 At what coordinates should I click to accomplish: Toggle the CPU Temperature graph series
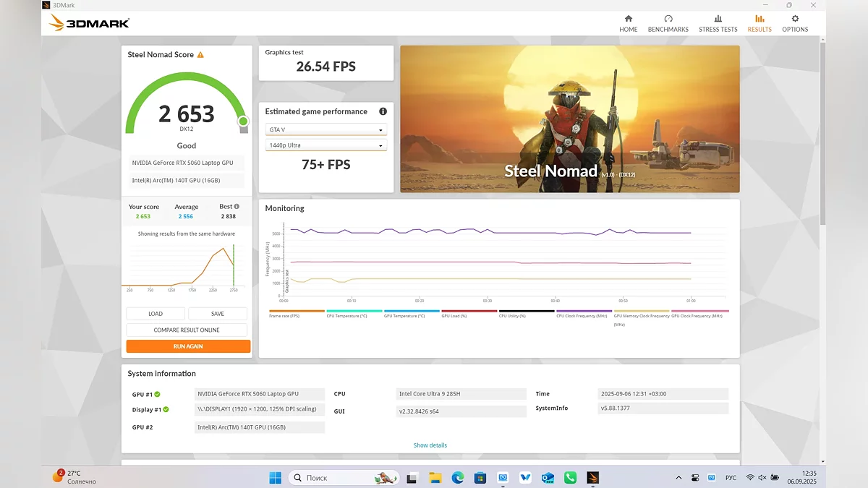click(354, 312)
